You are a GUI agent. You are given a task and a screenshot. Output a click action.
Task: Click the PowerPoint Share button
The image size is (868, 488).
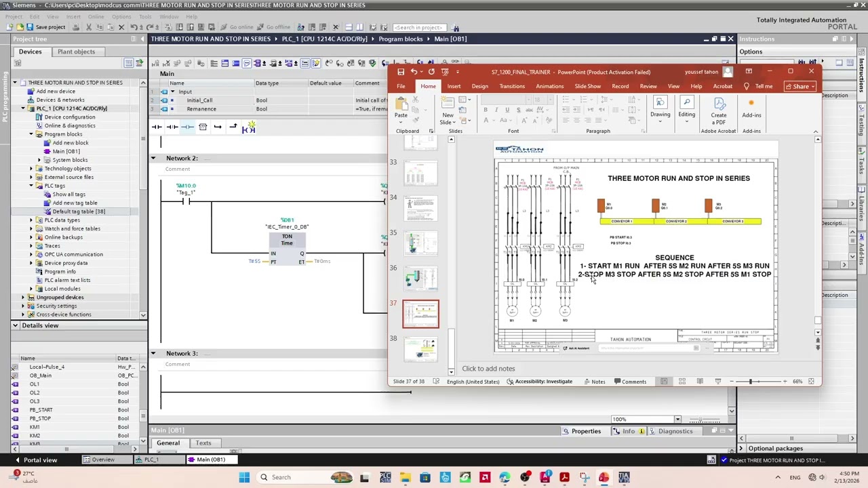(801, 86)
